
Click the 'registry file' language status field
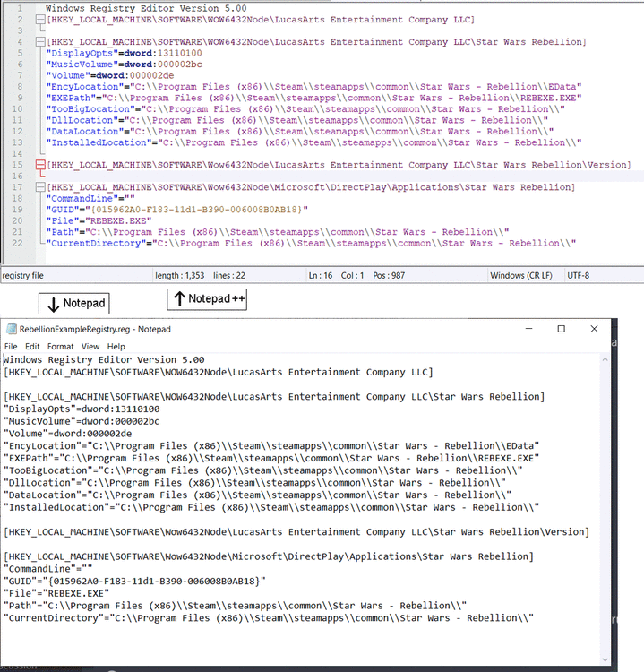coord(23,276)
